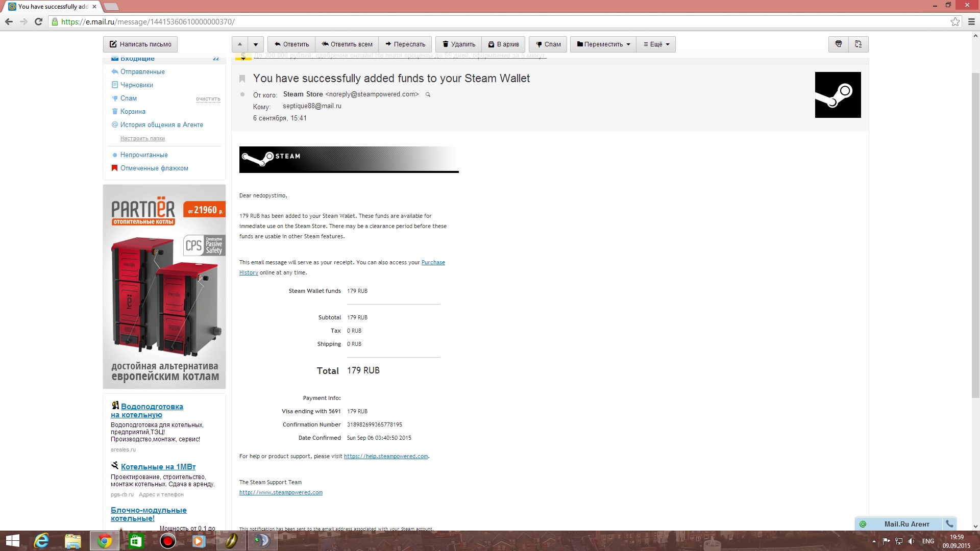Viewport: 980px width, 551px height.
Task: Open www.steampowered.com link
Action: click(281, 493)
